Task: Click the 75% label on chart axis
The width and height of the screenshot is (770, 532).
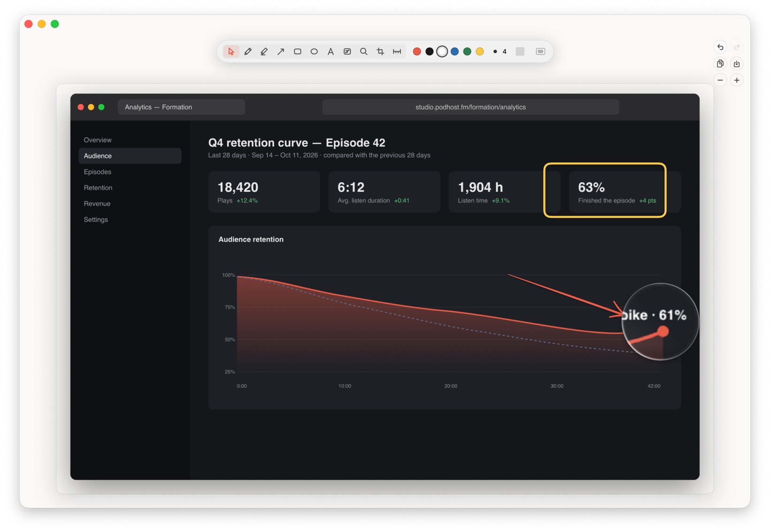Action: 230,307
